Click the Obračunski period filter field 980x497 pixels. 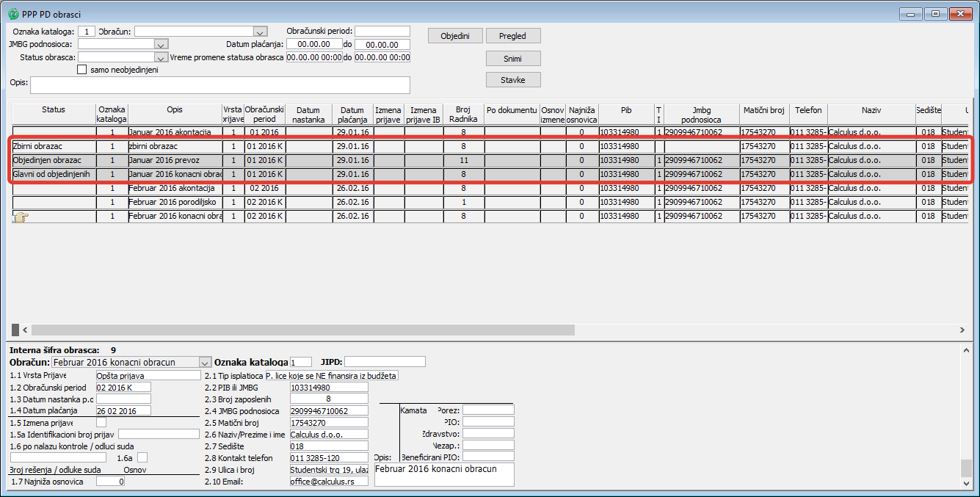tap(382, 32)
